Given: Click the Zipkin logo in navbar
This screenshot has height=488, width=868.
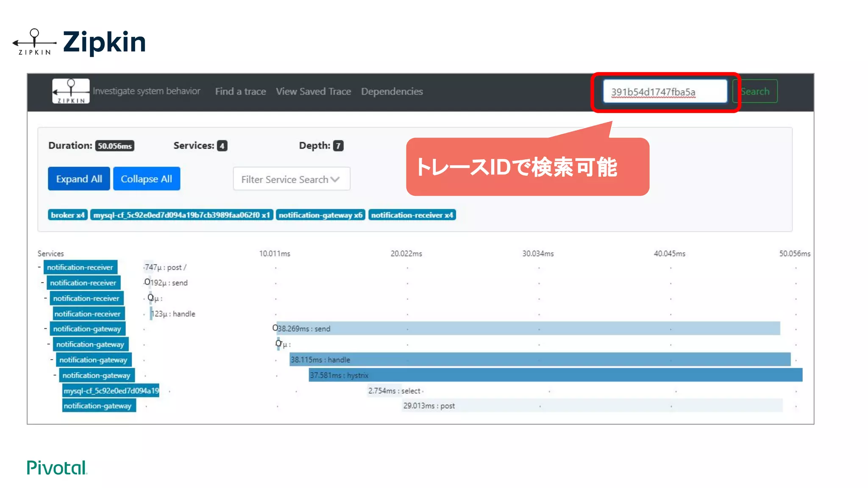Looking at the screenshot, I should pos(71,91).
